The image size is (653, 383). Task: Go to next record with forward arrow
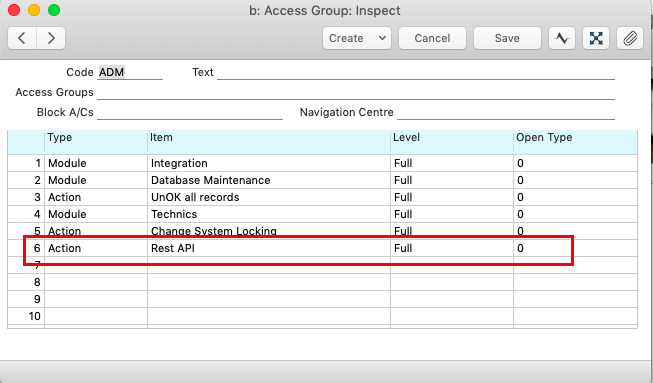coord(51,38)
